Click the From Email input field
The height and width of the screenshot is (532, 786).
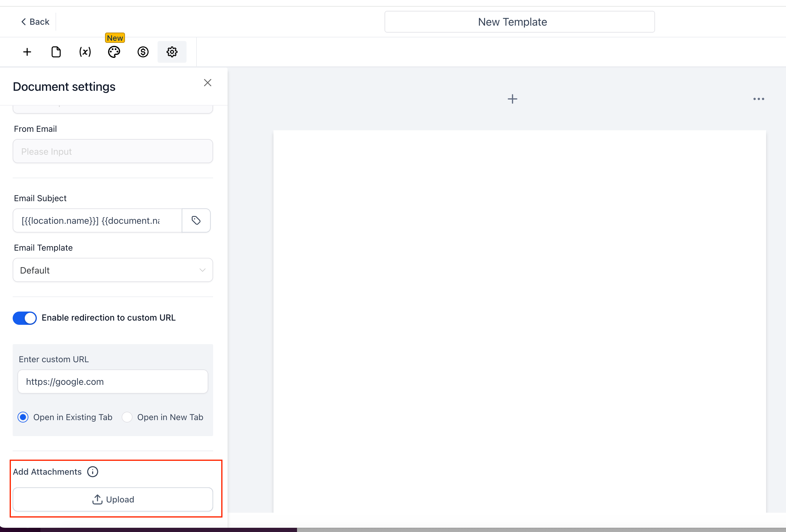coord(113,151)
